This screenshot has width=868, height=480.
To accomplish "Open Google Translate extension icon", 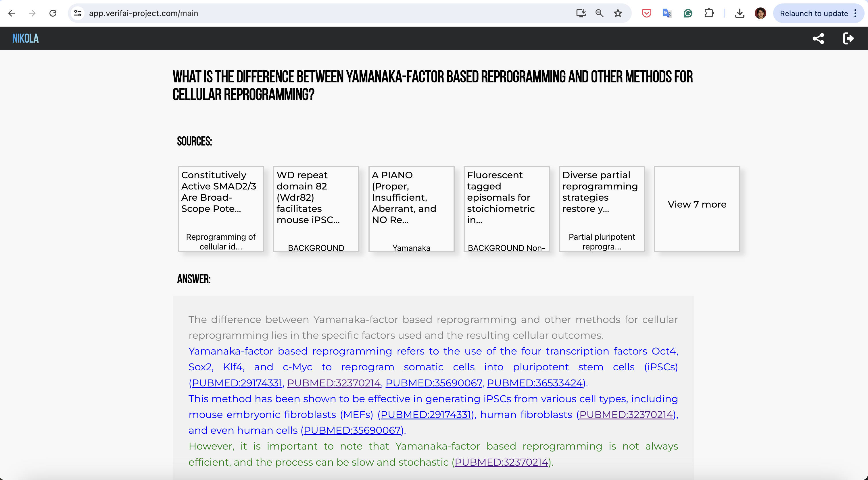I will pyautogui.click(x=667, y=13).
